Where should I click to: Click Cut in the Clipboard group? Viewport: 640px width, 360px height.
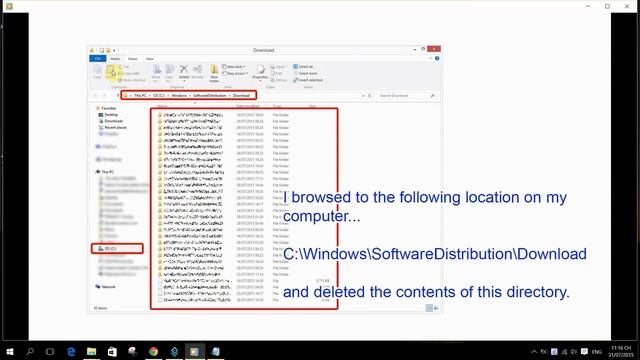pyautogui.click(x=124, y=67)
